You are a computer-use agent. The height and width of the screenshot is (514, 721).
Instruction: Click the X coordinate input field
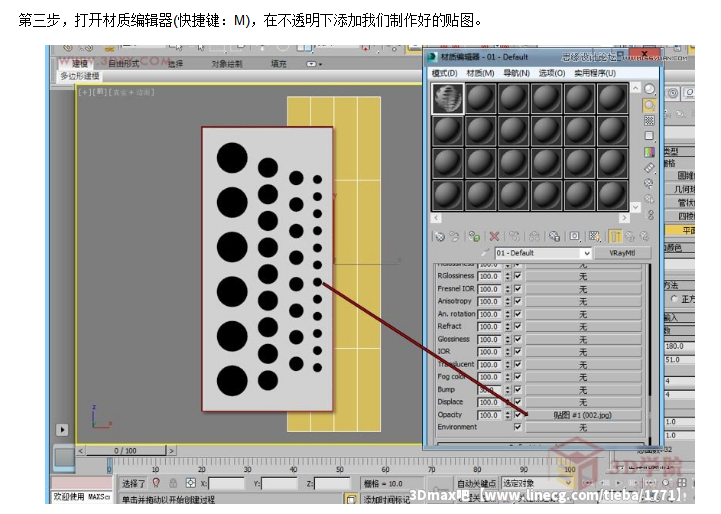coord(226,483)
